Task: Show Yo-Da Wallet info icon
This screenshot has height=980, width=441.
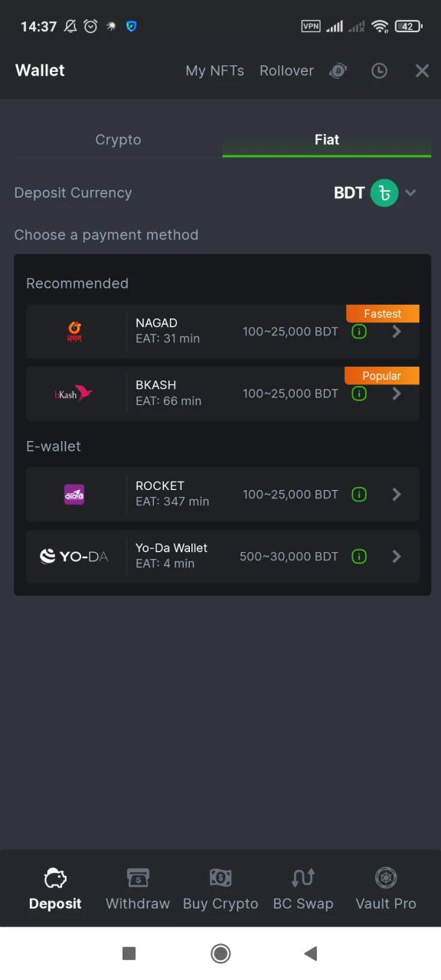Action: pyautogui.click(x=359, y=557)
